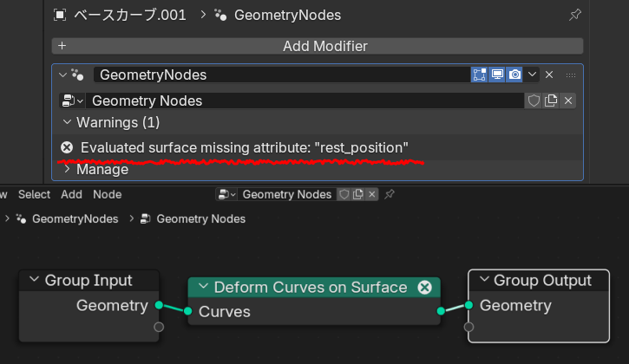Unlink node group in modifier panel

[x=568, y=101]
